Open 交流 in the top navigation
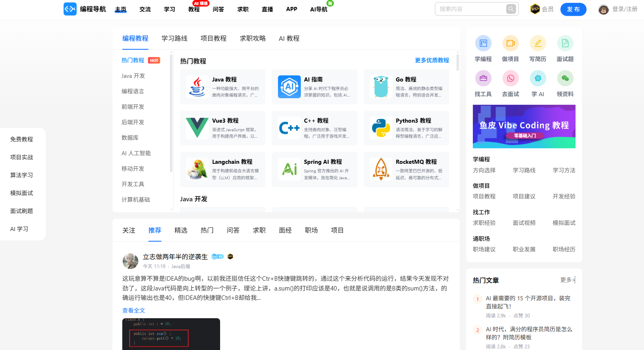644x350 pixels. (145, 9)
